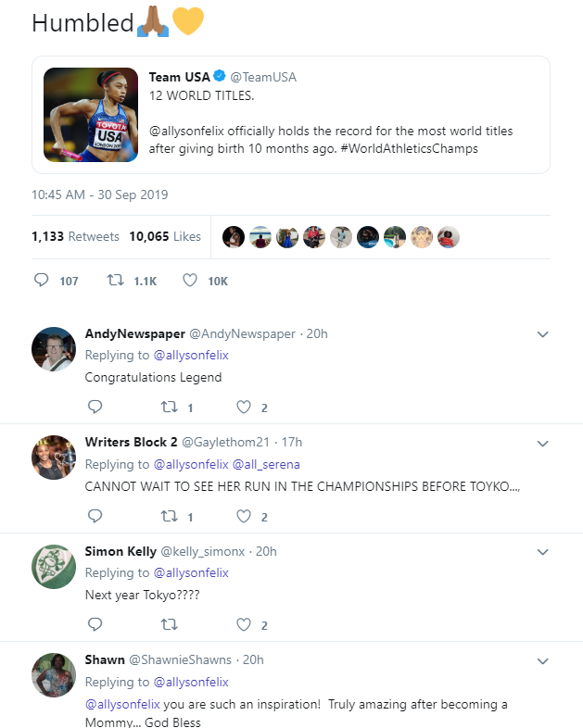
Task: Open the more options chevron on AndyNewspaper's reply
Action: (x=543, y=334)
